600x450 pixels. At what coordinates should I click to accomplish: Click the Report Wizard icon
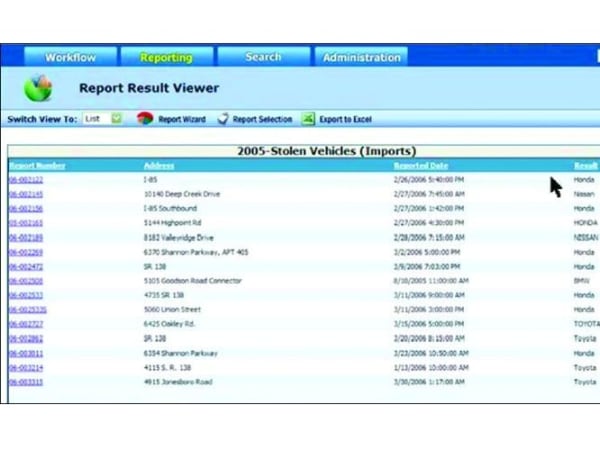coord(145,119)
